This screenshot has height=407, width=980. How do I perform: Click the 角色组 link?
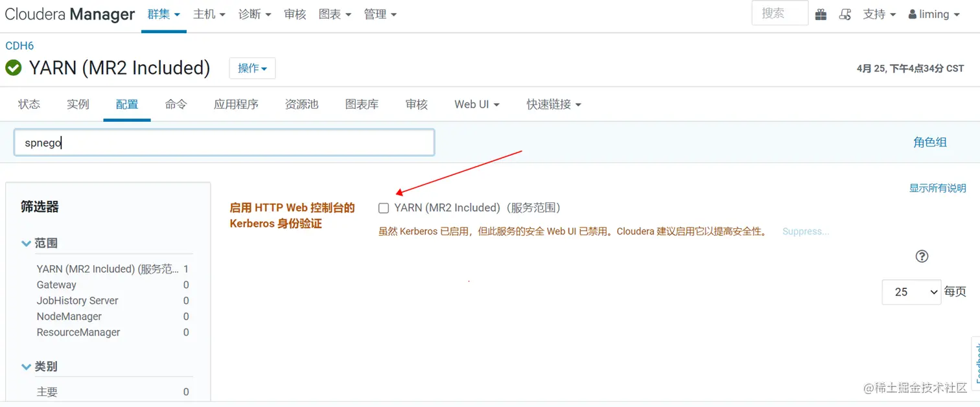930,143
